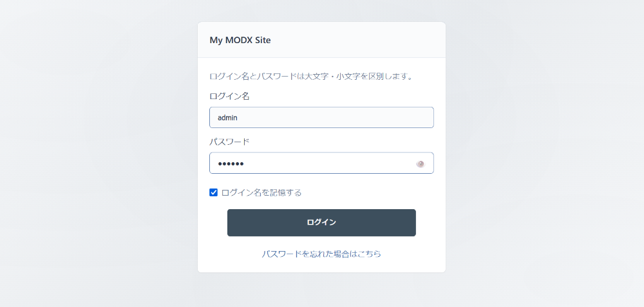644x307 pixels.
Task: Click blank card space below the forgot-password link
Action: [321, 266]
